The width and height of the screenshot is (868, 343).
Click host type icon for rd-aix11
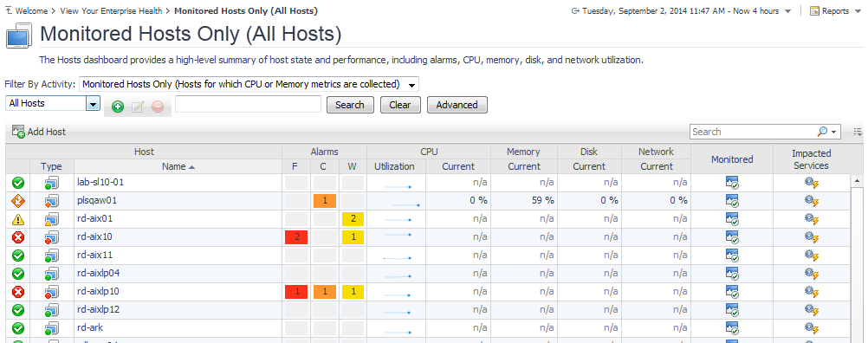click(51, 256)
